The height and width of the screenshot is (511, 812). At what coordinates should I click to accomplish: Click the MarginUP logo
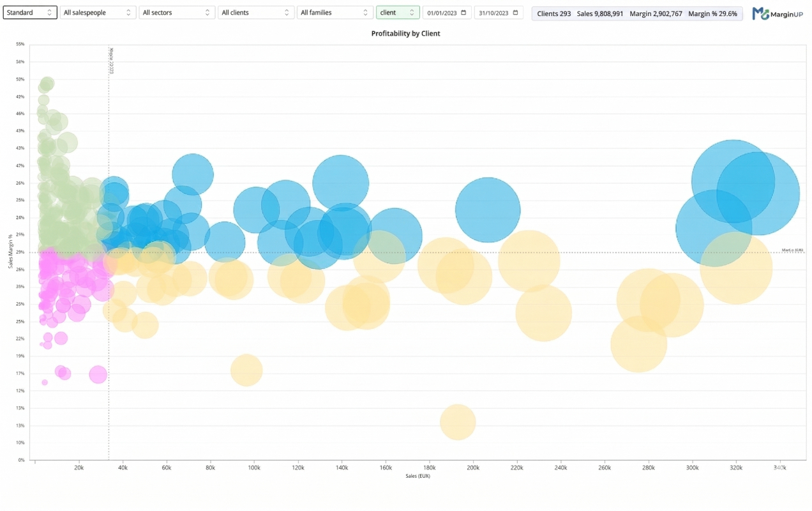[778, 13]
